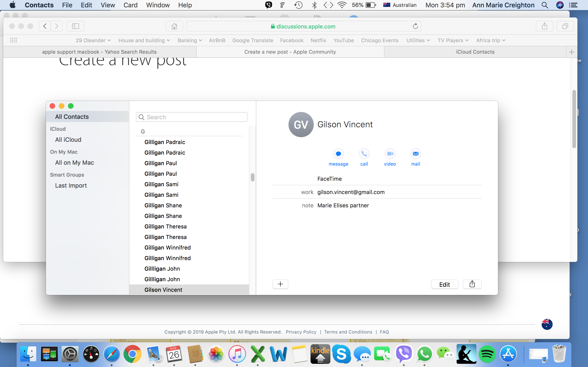Click the message icon for Gilson Vincent

click(x=338, y=154)
